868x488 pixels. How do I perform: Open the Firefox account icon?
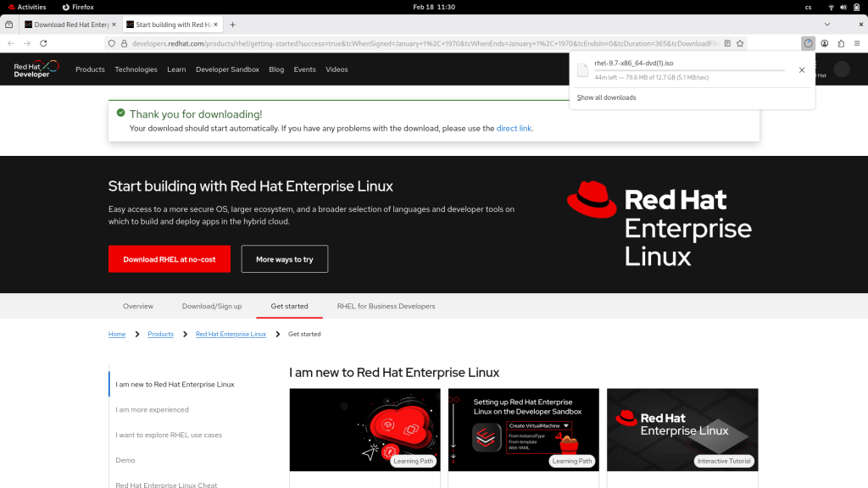tap(824, 43)
